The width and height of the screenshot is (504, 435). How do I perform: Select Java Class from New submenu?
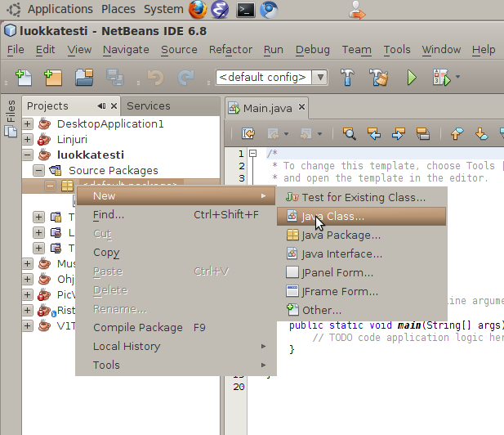click(361, 217)
